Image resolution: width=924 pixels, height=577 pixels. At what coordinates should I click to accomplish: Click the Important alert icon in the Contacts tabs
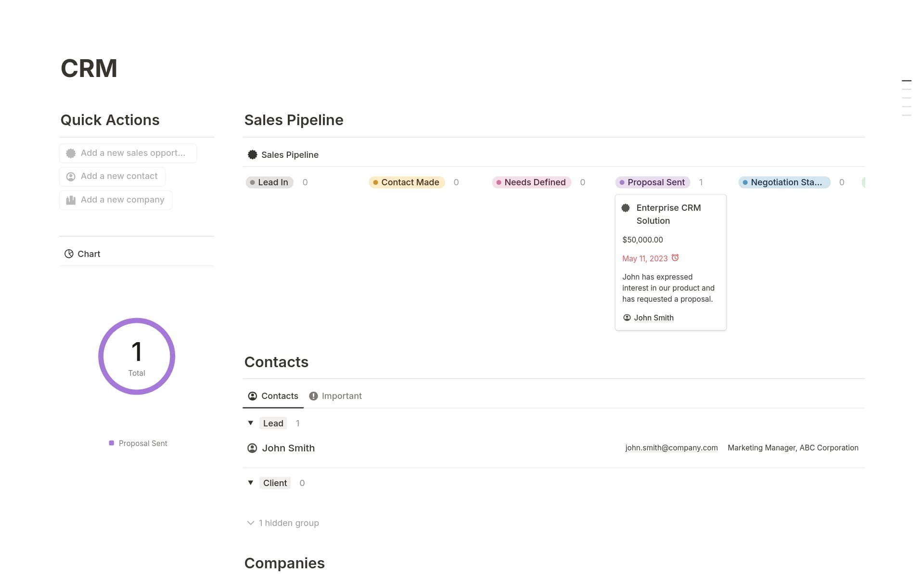point(313,396)
